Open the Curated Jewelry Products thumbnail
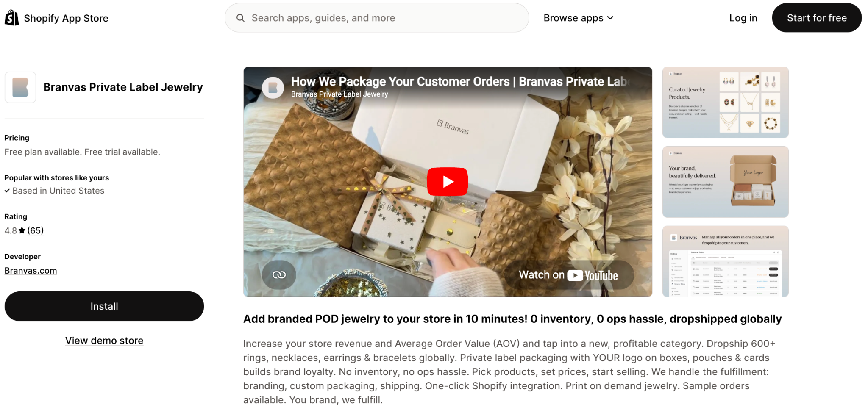 click(725, 102)
